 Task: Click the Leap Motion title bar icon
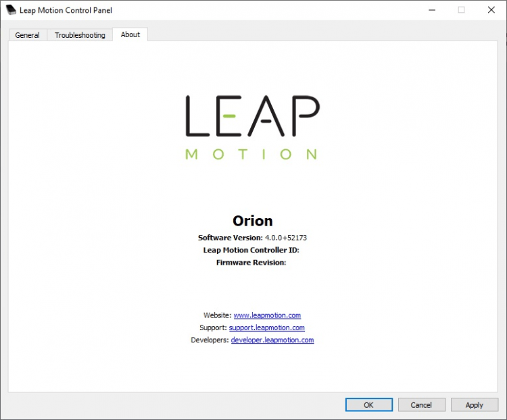11,10
